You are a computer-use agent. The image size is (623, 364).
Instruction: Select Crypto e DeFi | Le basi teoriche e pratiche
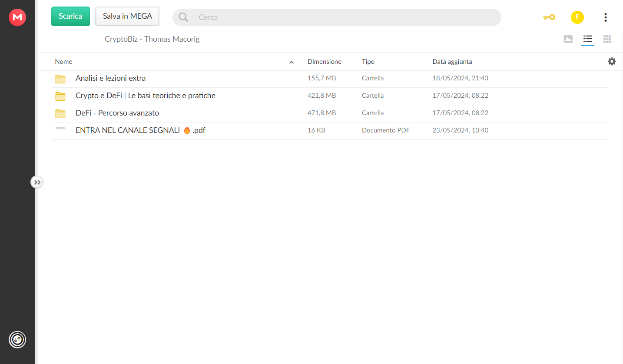pos(146,96)
